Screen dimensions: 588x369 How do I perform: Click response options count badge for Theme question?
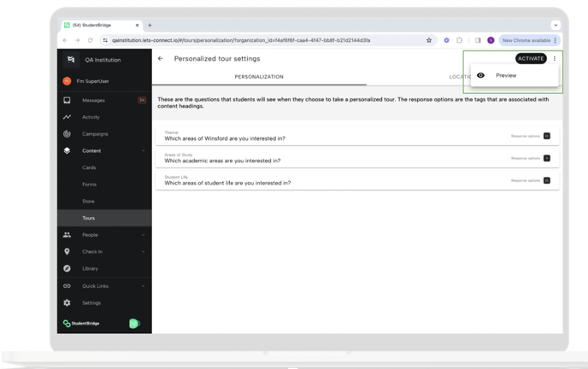point(547,136)
